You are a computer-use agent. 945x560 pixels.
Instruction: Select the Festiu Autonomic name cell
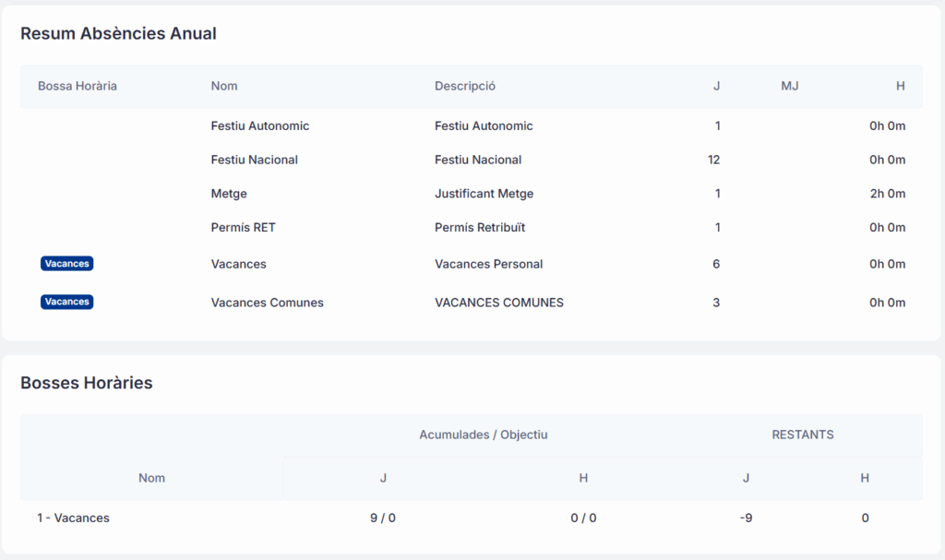click(x=259, y=125)
